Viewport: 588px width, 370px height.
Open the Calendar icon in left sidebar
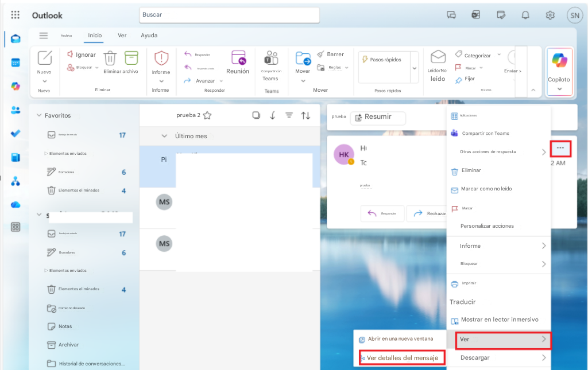coord(16,63)
